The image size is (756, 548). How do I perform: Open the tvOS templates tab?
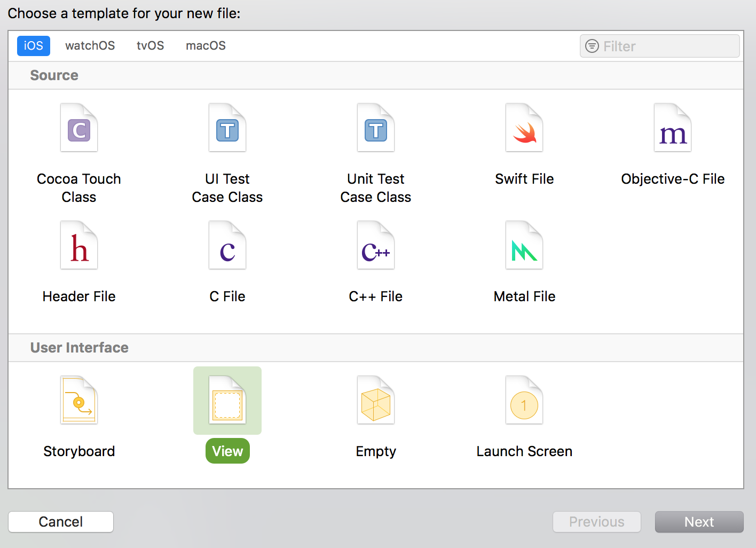(x=150, y=46)
